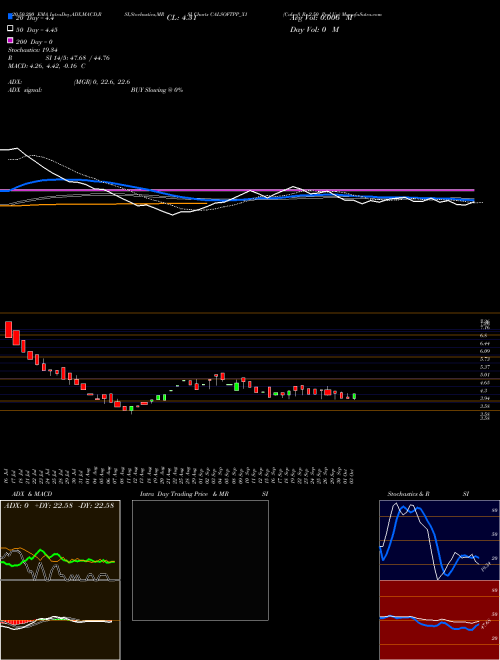Click the '50 Day = 4.43' label
The height and width of the screenshot is (660, 500).
pyautogui.click(x=37, y=30)
